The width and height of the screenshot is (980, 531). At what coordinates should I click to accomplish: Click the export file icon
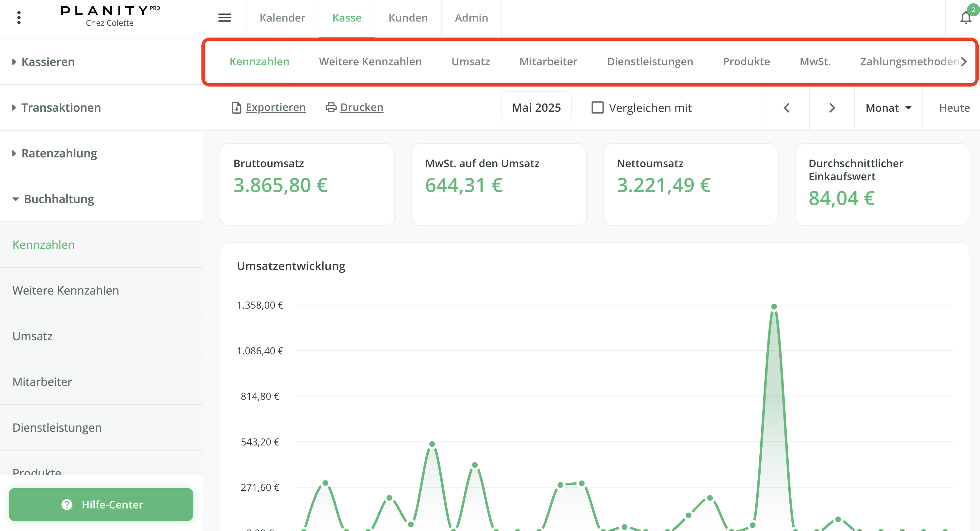[x=236, y=108]
